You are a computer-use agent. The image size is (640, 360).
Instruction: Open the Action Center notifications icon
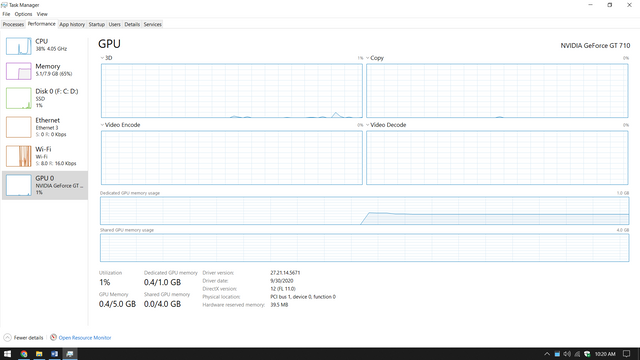pyautogui.click(x=627, y=354)
